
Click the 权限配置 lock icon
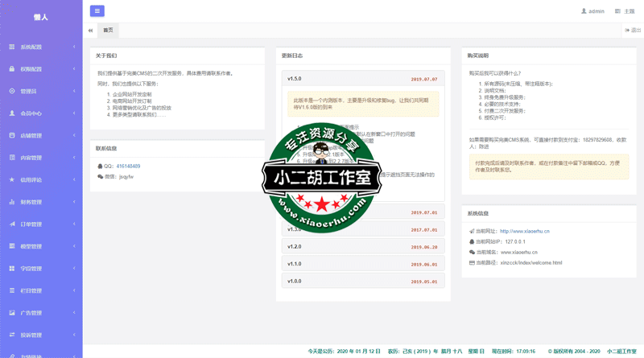(x=12, y=69)
